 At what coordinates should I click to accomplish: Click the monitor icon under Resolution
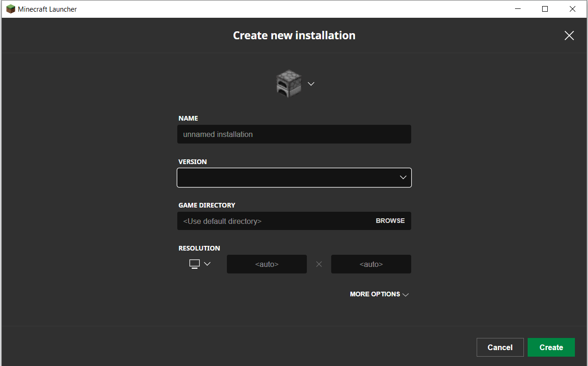pyautogui.click(x=195, y=264)
